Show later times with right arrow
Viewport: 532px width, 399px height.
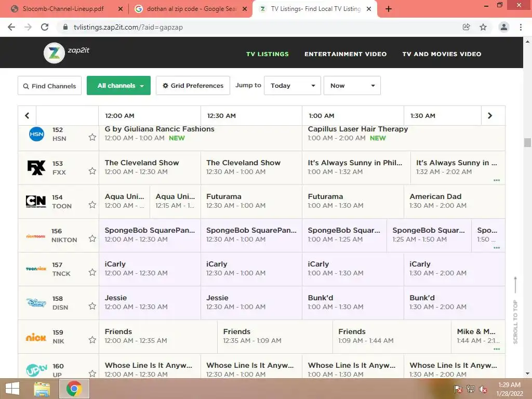490,116
